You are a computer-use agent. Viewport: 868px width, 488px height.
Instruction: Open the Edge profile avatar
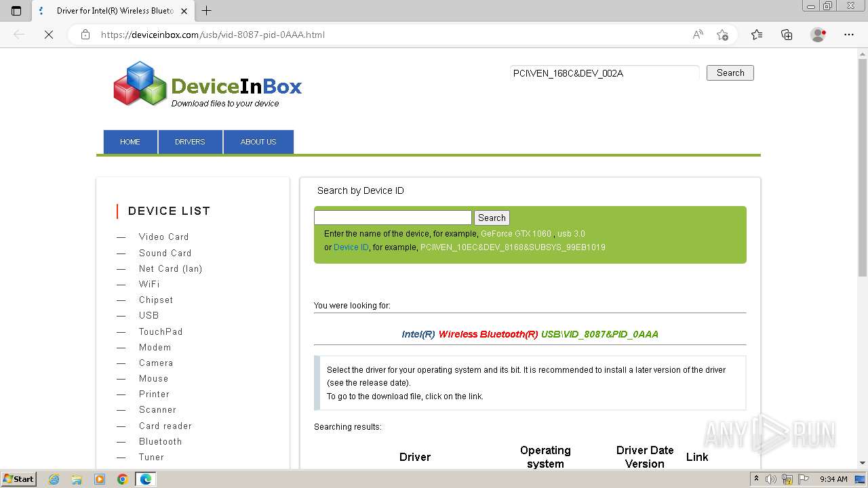818,35
